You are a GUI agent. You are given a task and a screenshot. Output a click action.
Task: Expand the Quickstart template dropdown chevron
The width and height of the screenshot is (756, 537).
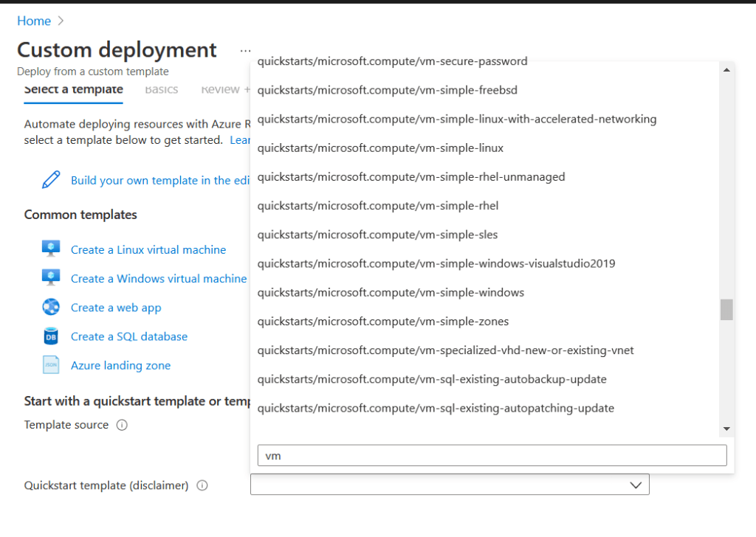click(x=634, y=485)
